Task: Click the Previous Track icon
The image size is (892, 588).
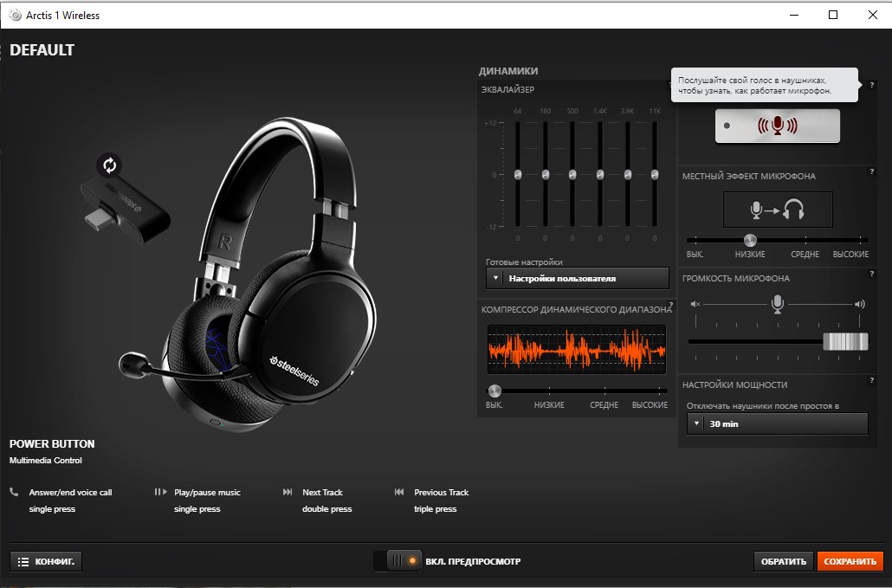Action: tap(398, 492)
